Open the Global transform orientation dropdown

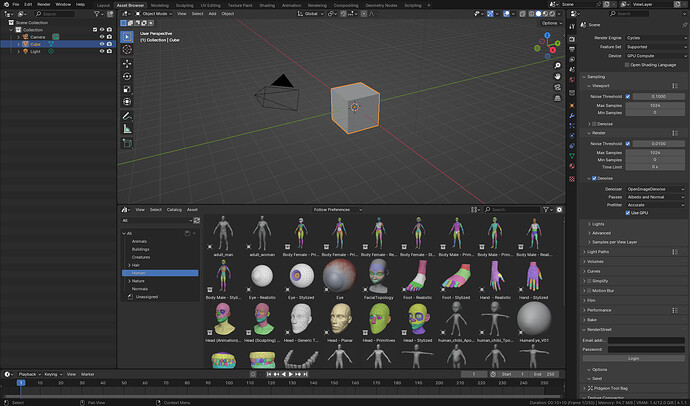(x=310, y=14)
